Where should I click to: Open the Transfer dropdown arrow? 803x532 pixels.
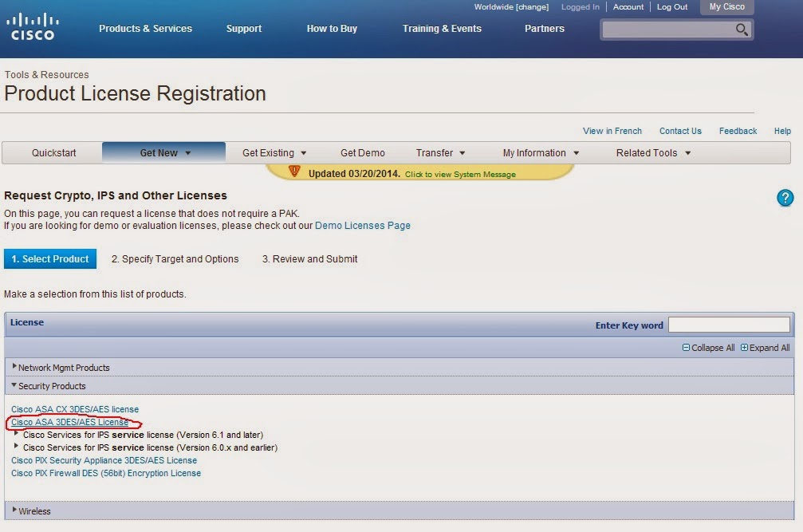[463, 153]
